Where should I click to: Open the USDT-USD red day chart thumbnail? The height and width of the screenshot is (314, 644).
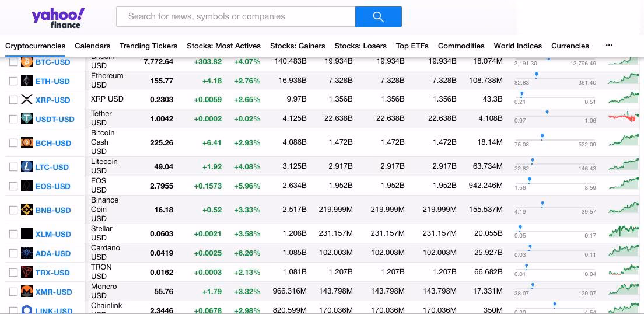(x=624, y=117)
